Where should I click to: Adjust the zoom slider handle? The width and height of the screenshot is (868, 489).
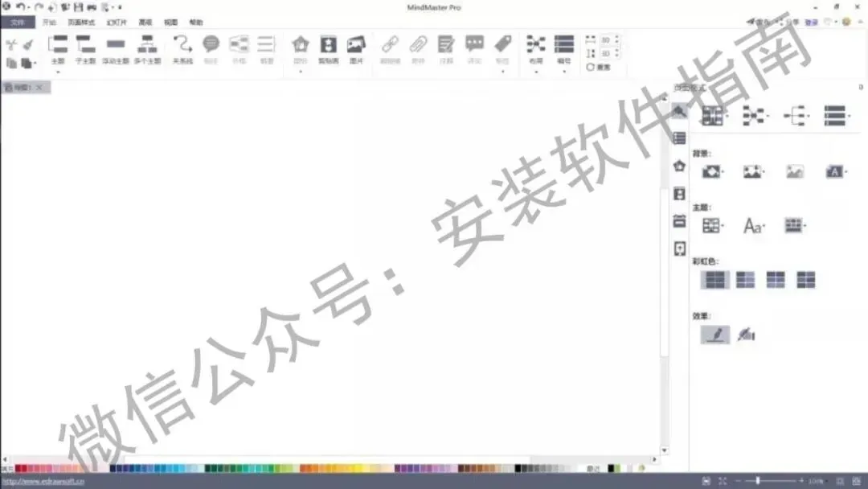(x=758, y=481)
